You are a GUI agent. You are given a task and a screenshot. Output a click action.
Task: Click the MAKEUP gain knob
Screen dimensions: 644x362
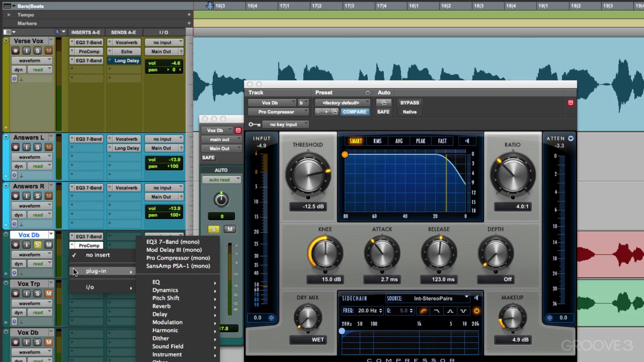512,318
